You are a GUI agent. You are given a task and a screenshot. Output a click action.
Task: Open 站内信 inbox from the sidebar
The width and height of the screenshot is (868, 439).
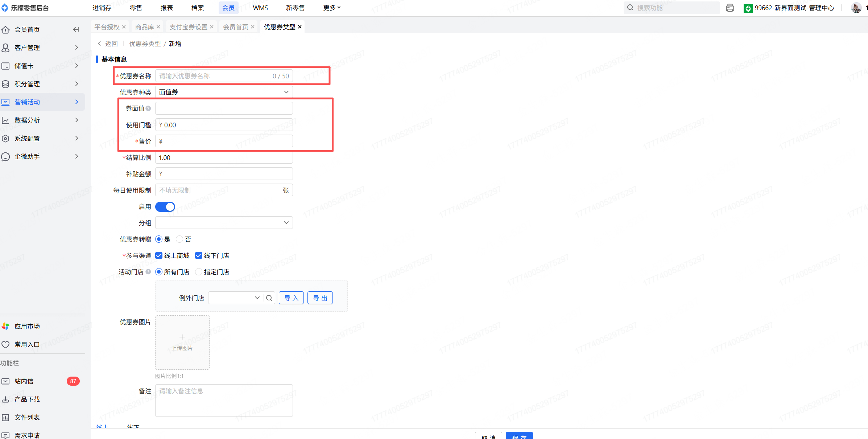[24, 381]
